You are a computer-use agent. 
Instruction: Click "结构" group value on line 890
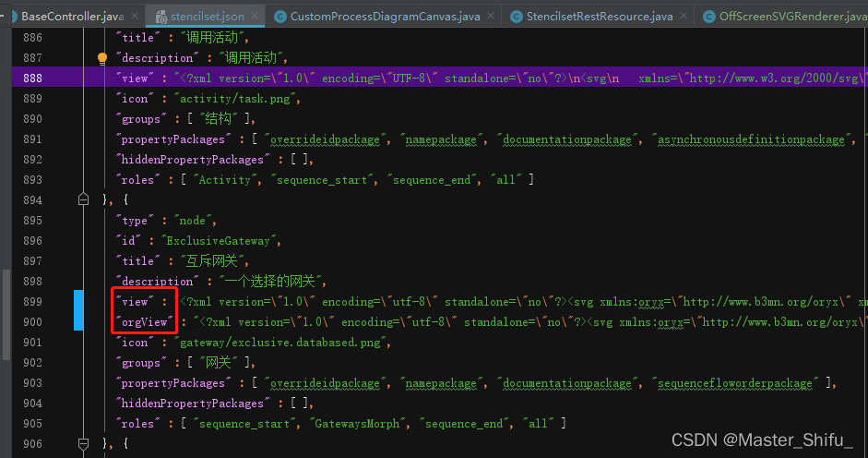[x=218, y=119]
